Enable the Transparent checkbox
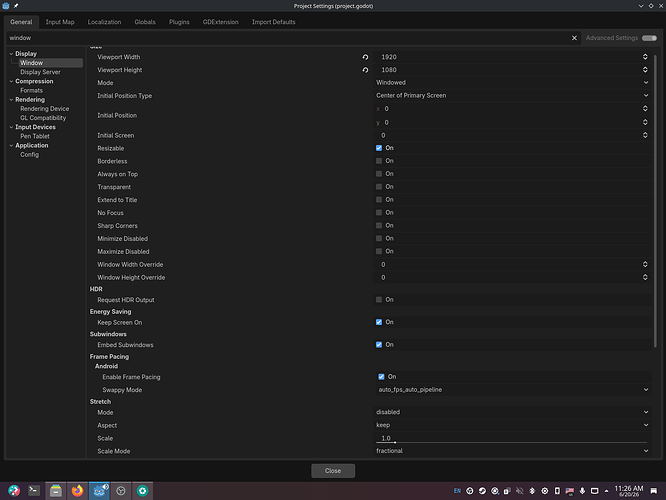This screenshot has width=666, height=500. click(x=379, y=187)
